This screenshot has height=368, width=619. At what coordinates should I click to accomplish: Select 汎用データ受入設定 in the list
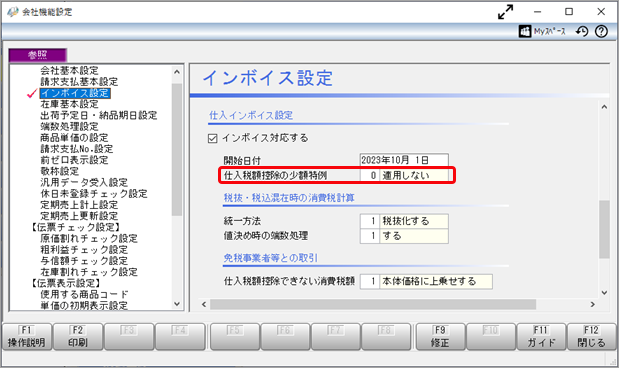pyautogui.click(x=84, y=182)
